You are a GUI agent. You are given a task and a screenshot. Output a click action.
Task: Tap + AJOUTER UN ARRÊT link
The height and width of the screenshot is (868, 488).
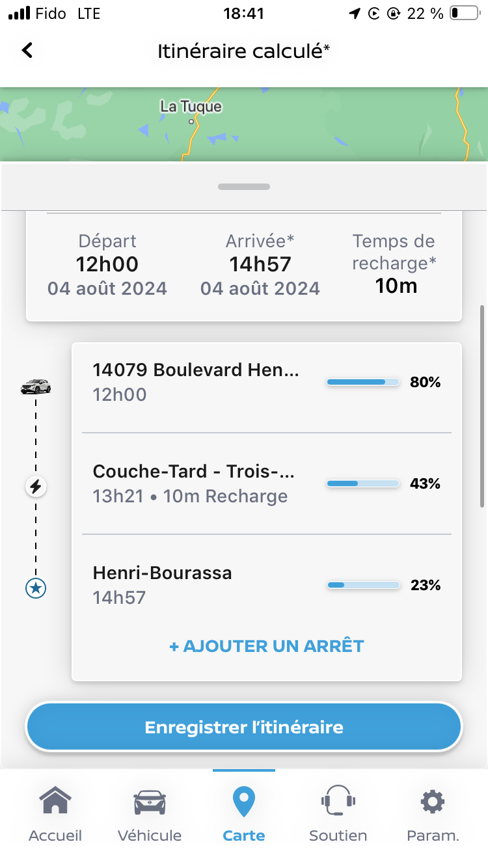tap(267, 646)
